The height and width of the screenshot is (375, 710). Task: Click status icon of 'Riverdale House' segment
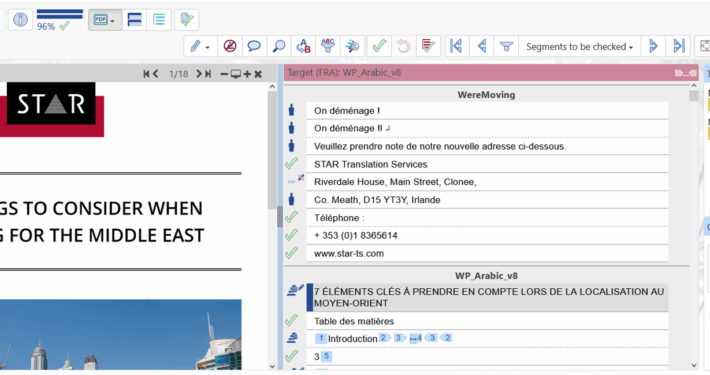click(295, 180)
